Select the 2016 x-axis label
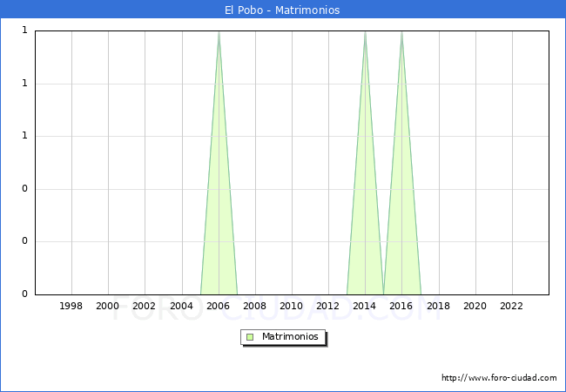The image size is (566, 392). point(401,306)
